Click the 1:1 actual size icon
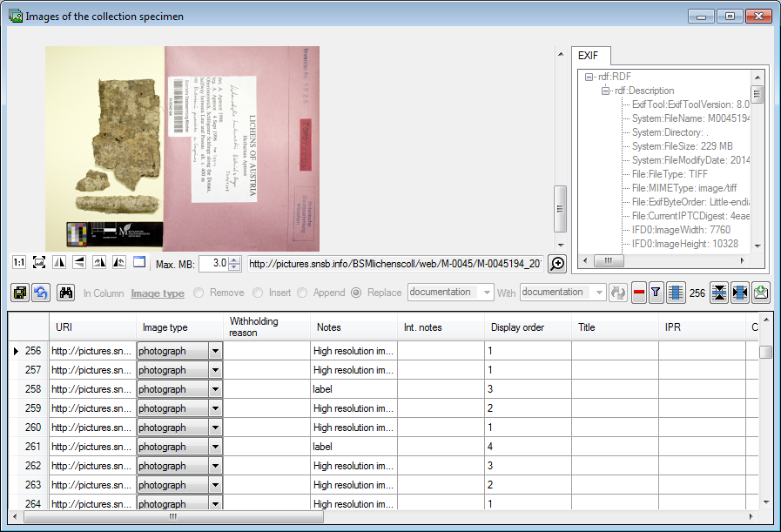This screenshot has height=532, width=781. click(x=19, y=262)
